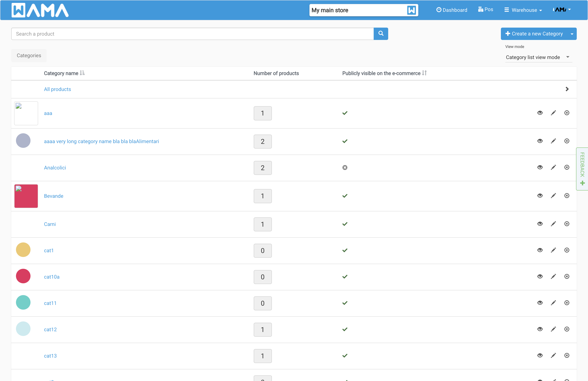
Task: Edit the Analcolici category
Action: click(553, 167)
